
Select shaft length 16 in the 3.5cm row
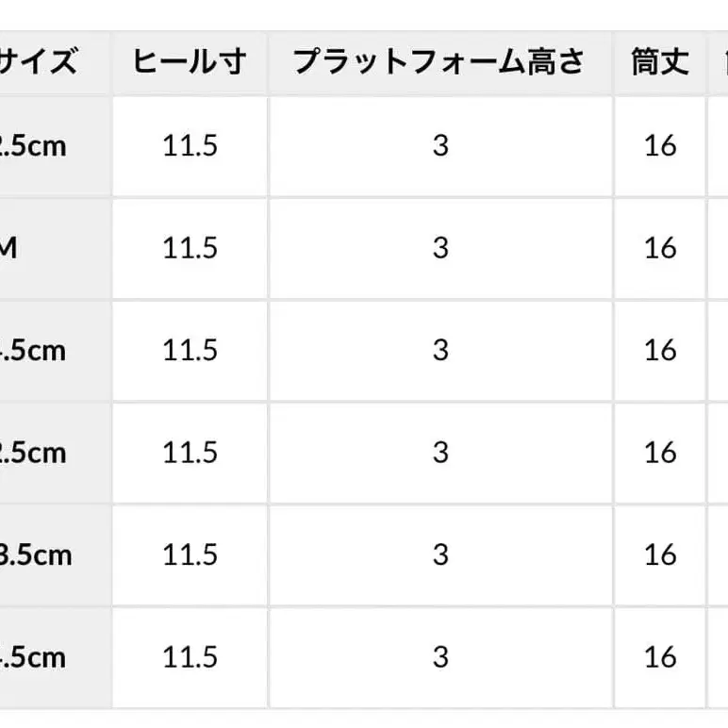click(660, 554)
